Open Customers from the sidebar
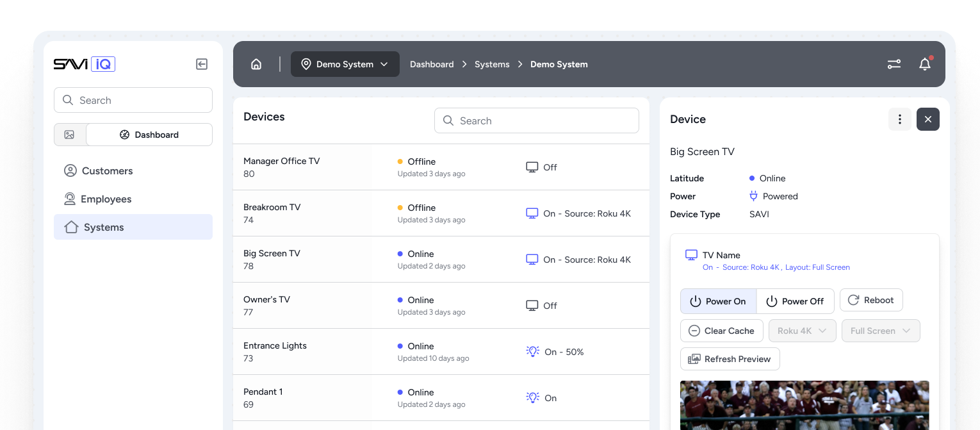The height and width of the screenshot is (430, 980). click(x=107, y=170)
